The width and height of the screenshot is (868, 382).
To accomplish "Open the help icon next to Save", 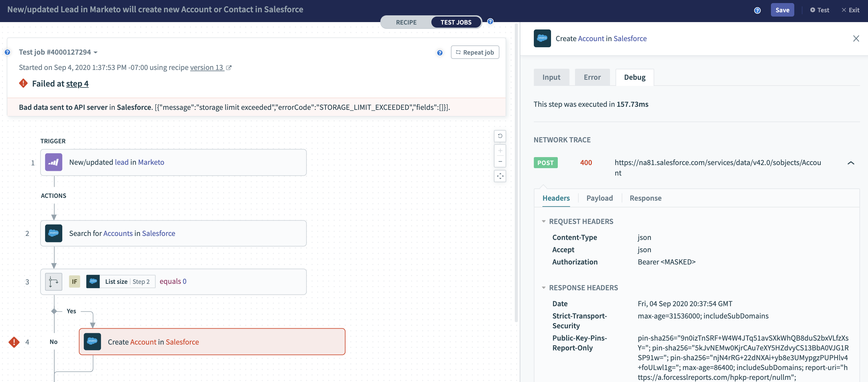I will coord(757,10).
